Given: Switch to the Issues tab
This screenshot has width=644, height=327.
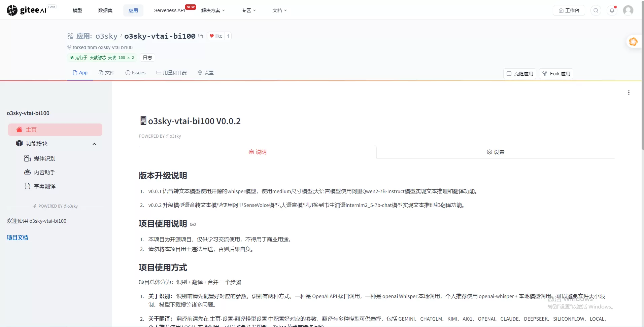Looking at the screenshot, I should [x=135, y=73].
